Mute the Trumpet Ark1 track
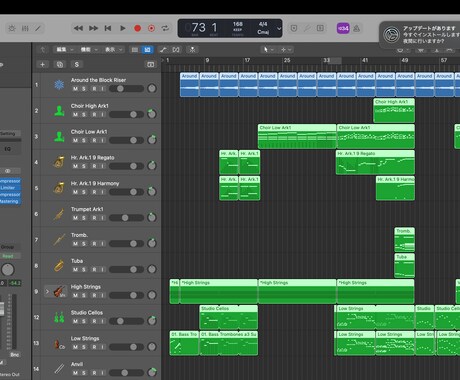 (75, 218)
